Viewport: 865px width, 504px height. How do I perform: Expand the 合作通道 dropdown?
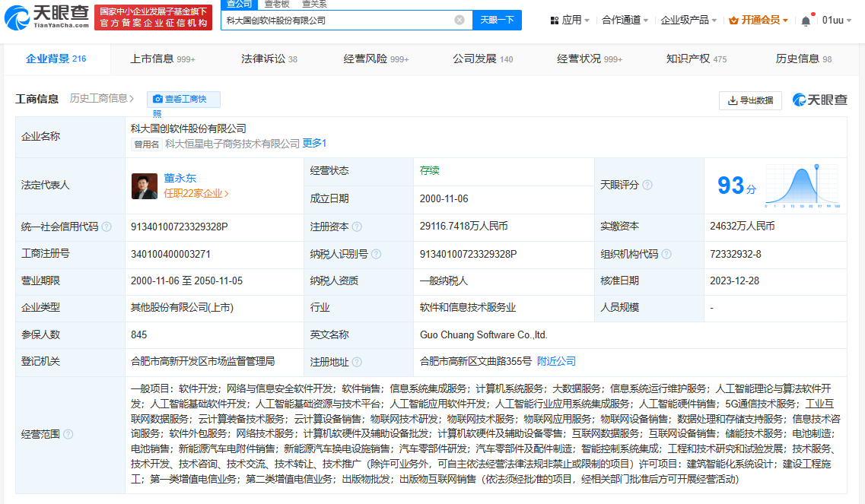coord(625,21)
